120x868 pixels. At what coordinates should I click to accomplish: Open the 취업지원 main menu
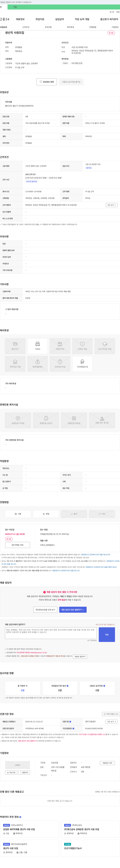(x=40, y=19)
